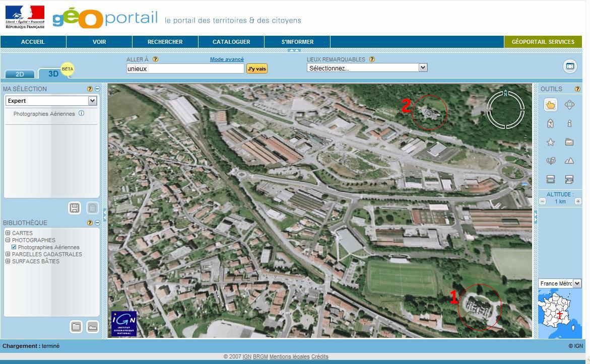The height and width of the screenshot is (364, 590).
Task: Click the J'y vais button
Action: (x=256, y=69)
